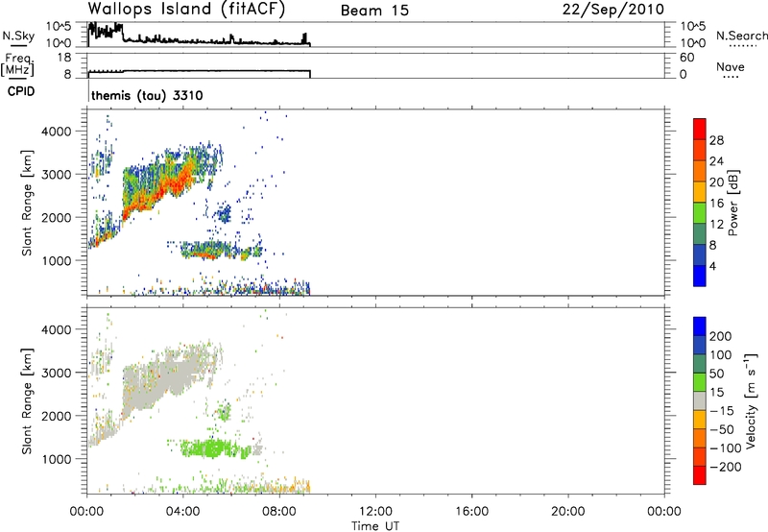This screenshot has width=768, height=532.
Task: Click the 60 tick on Nave axis
Action: pyautogui.click(x=686, y=58)
